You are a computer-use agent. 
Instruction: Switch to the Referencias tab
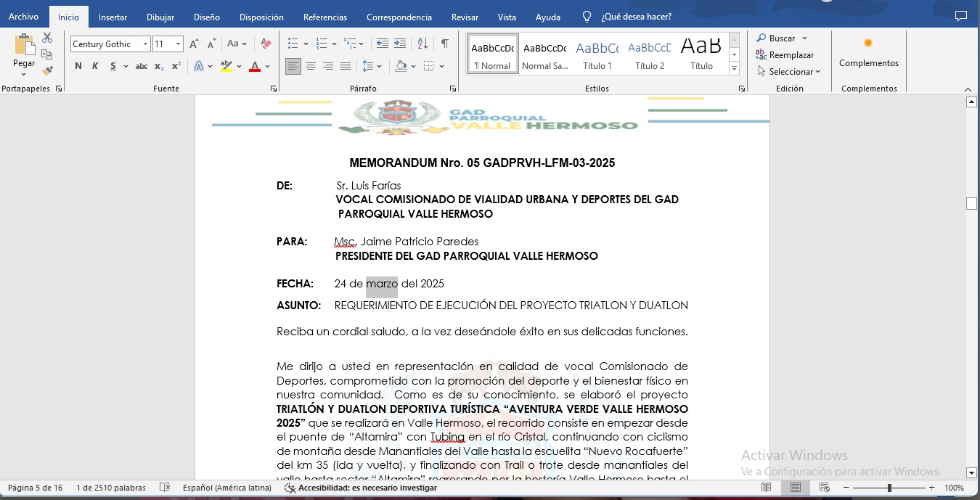coord(324,17)
